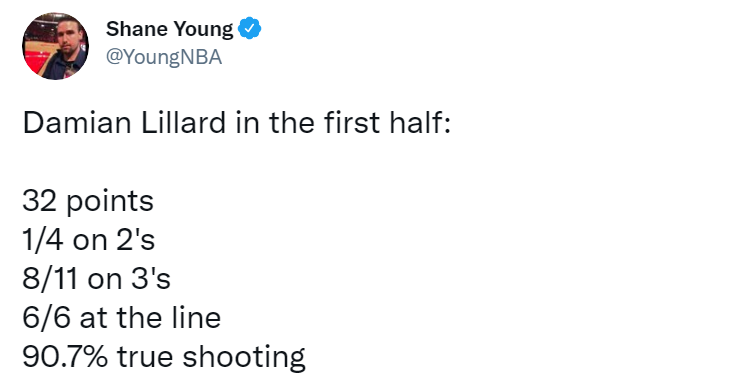This screenshot has width=746, height=386.
Task: Click the '1/4' fraction
Action: pyautogui.click(x=43, y=239)
